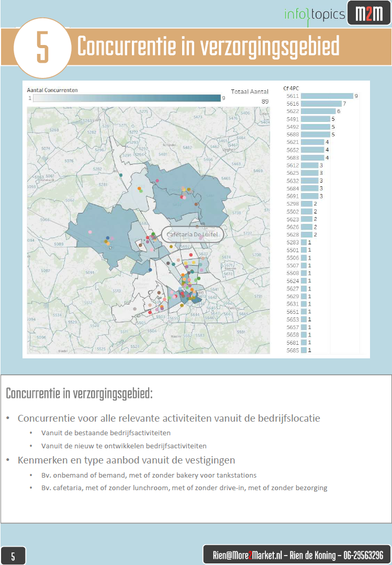Click the 5685 postcode label
392x565 pixels.
coord(293,350)
